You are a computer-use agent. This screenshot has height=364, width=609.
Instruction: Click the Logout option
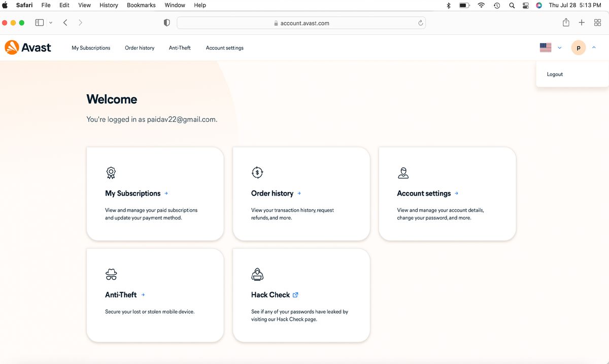click(x=554, y=74)
